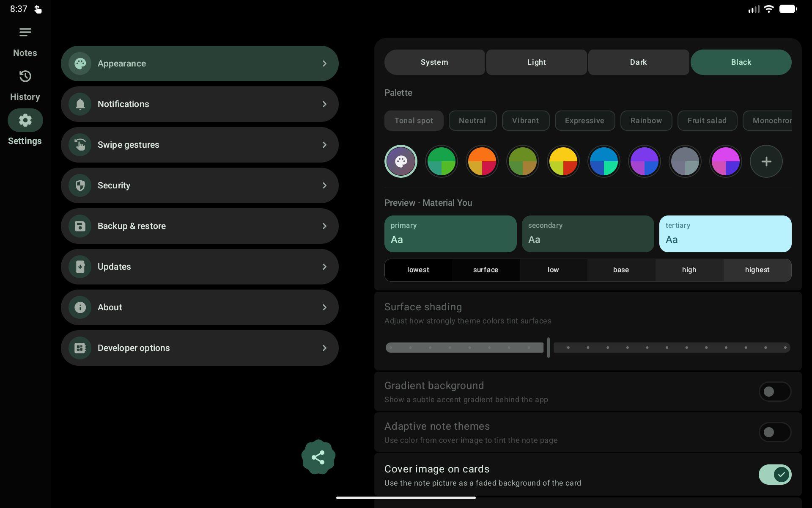Select the olive green color swatch
The image size is (812, 508).
(x=522, y=161)
